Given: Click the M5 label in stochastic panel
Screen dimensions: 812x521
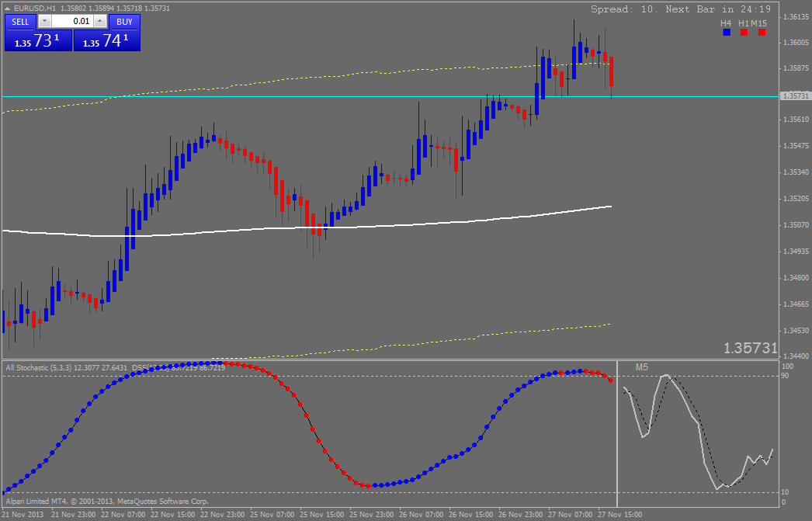Looking at the screenshot, I should click(x=642, y=367).
